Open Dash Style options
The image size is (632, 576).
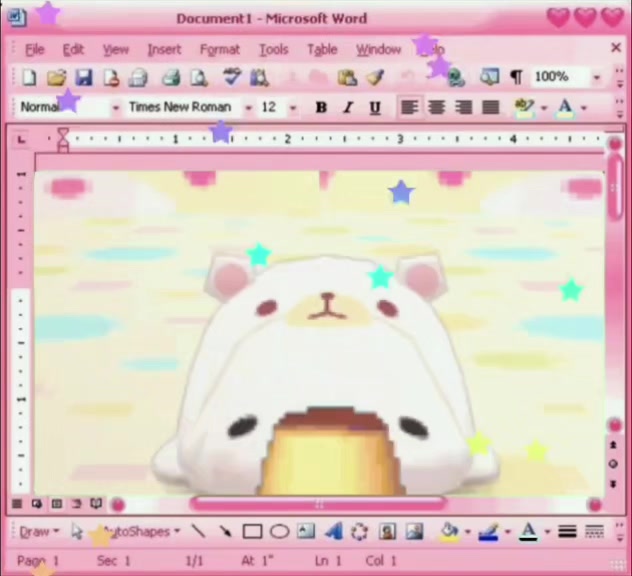594,532
